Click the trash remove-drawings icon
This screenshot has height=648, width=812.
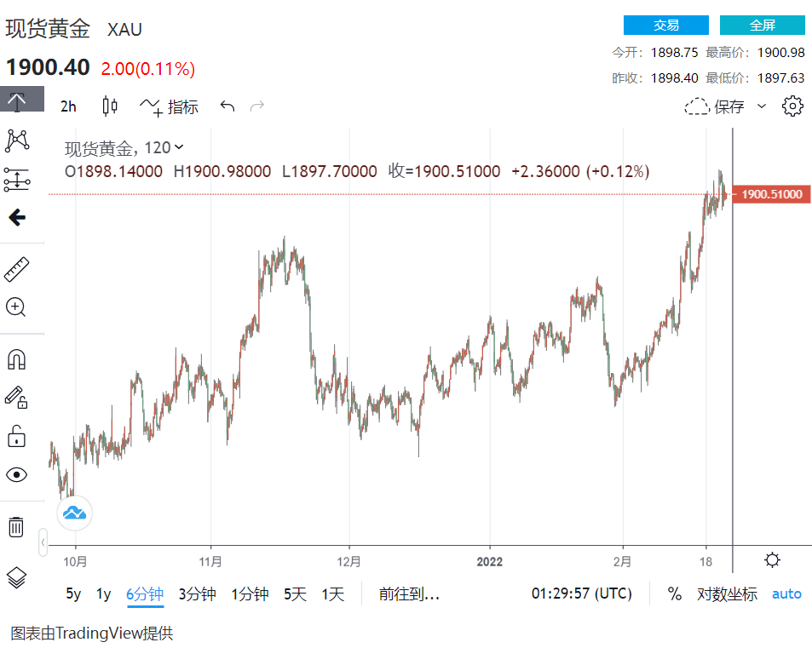click(16, 527)
